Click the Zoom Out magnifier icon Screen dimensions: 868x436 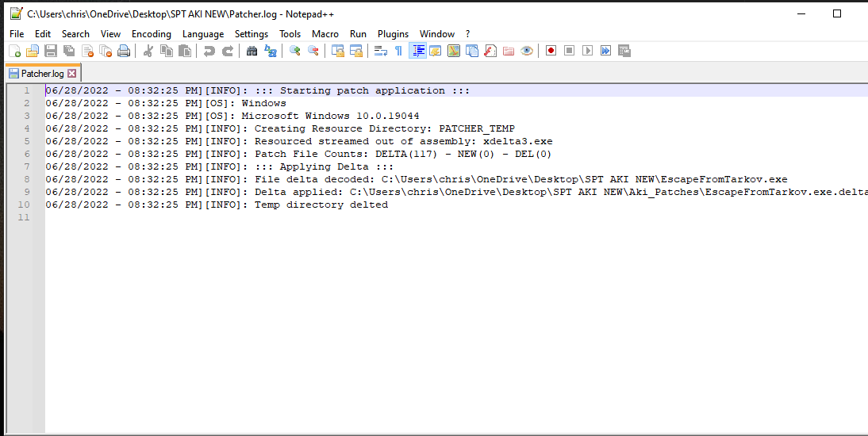(313, 51)
